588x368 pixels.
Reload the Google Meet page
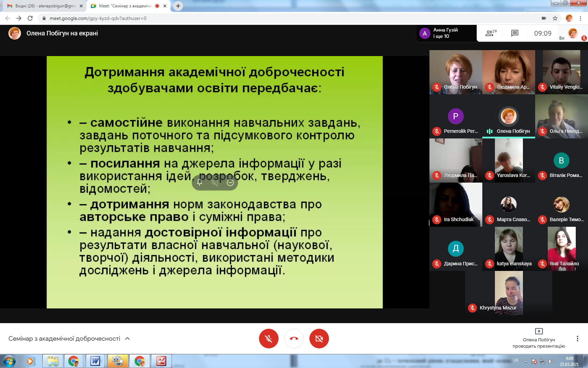coord(30,18)
